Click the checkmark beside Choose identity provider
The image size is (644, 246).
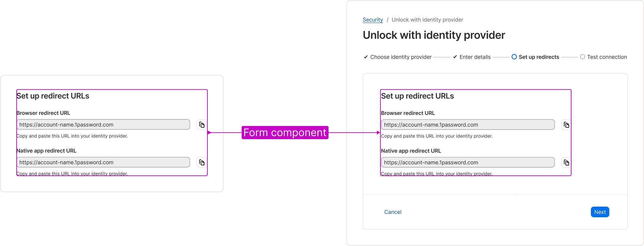tap(366, 57)
